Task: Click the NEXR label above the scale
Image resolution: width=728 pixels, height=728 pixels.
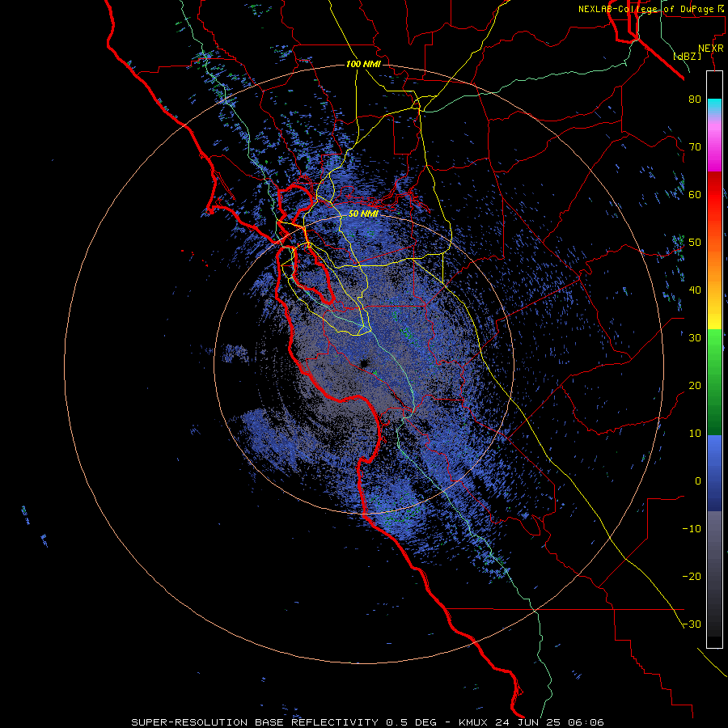Action: [710, 49]
